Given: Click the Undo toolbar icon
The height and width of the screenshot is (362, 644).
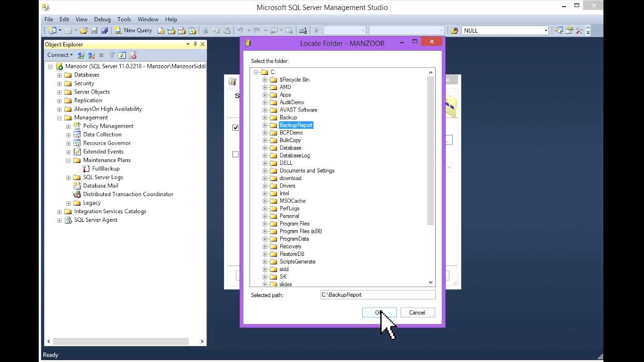Looking at the screenshot, I should coord(240,30).
